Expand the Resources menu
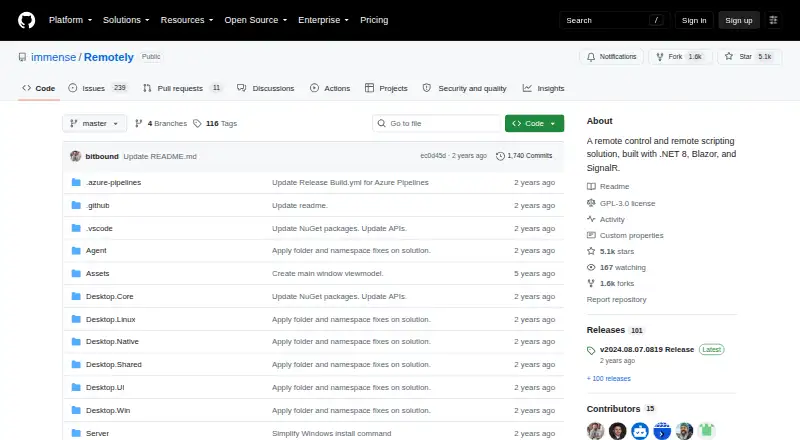The image size is (800, 440). coord(187,20)
